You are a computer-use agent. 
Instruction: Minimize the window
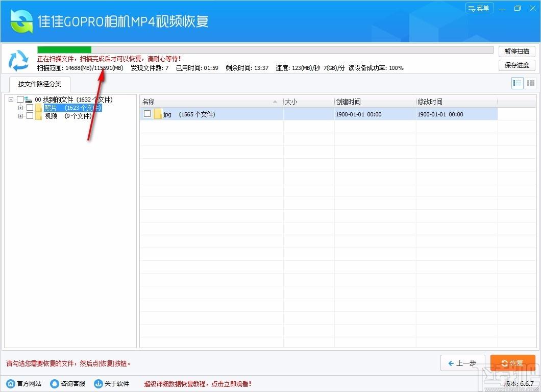[x=502, y=8]
